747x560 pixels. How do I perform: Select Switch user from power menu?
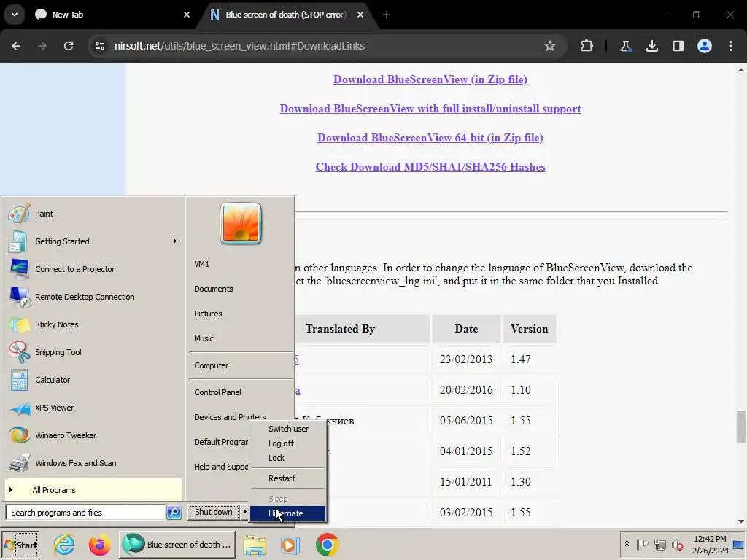click(288, 429)
